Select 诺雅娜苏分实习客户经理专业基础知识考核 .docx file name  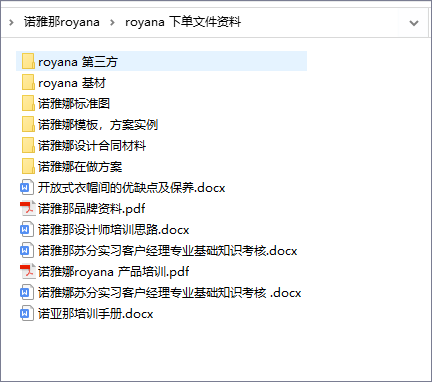tap(169, 293)
